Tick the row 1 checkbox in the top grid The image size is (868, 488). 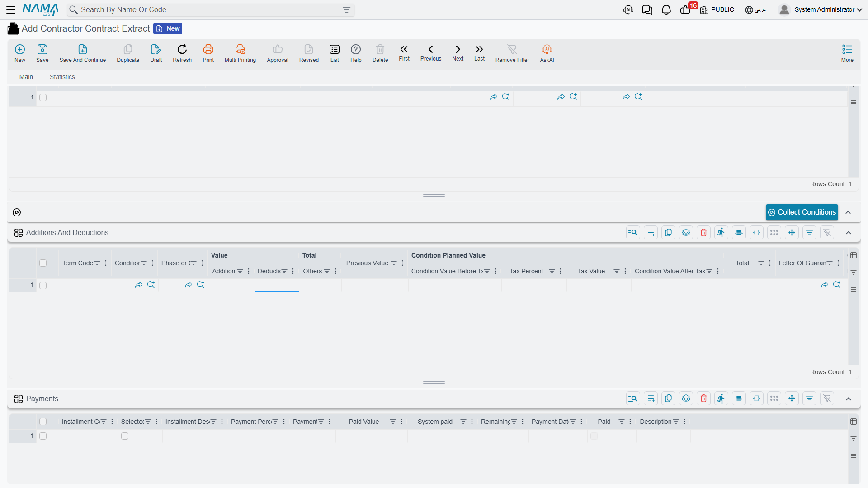[x=43, y=98]
